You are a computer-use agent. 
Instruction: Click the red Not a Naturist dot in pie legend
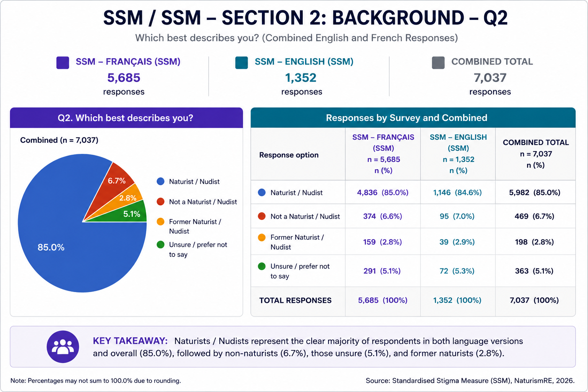[161, 202]
